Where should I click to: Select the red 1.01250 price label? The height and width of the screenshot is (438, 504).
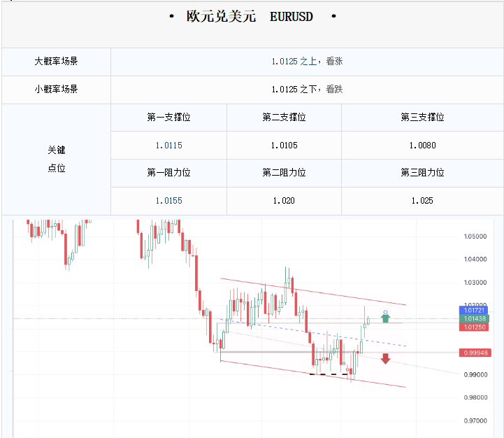point(474,327)
